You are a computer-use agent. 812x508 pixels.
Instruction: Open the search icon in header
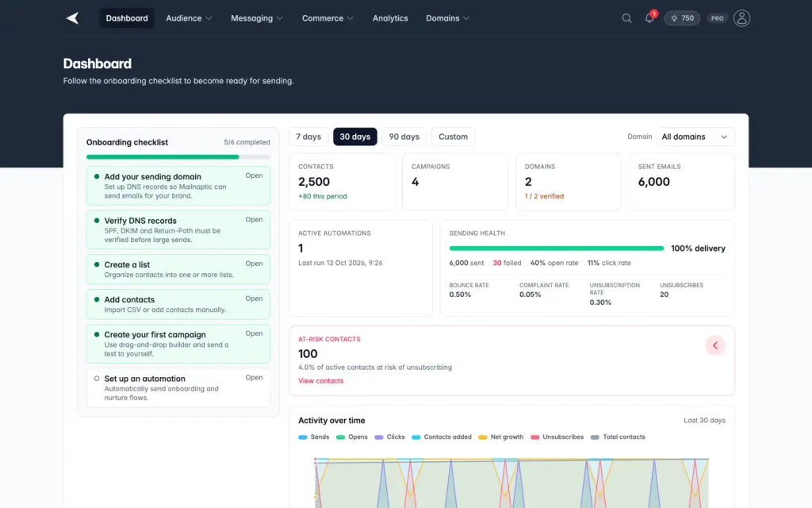626,18
